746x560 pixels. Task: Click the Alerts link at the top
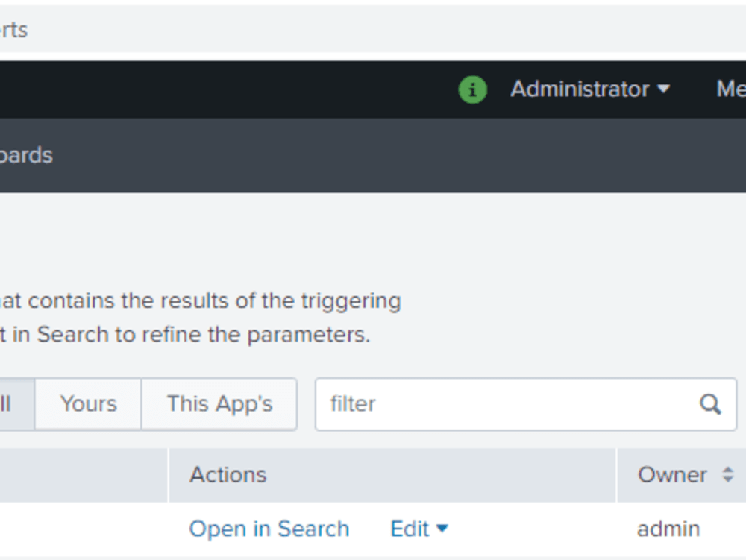tap(13, 30)
